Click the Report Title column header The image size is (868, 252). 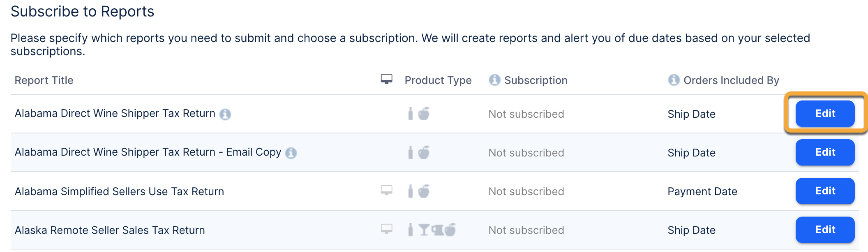(44, 80)
